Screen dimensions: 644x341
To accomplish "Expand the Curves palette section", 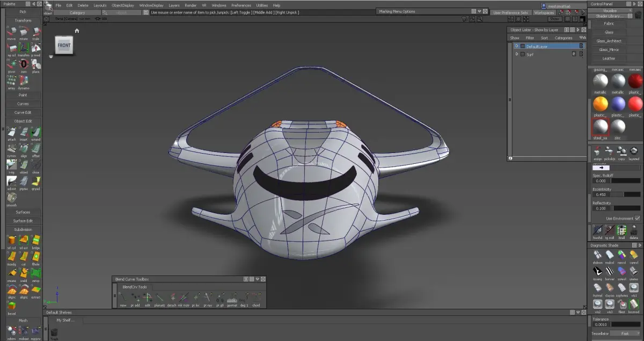I will tap(23, 104).
